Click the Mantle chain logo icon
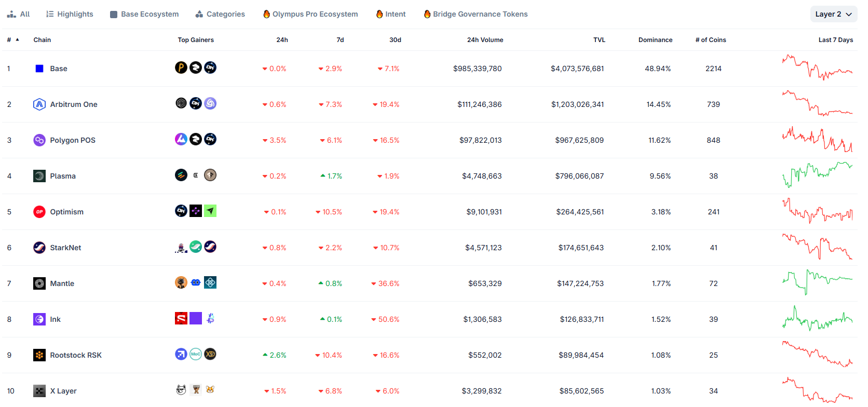This screenshot has width=868, height=407. [39, 283]
